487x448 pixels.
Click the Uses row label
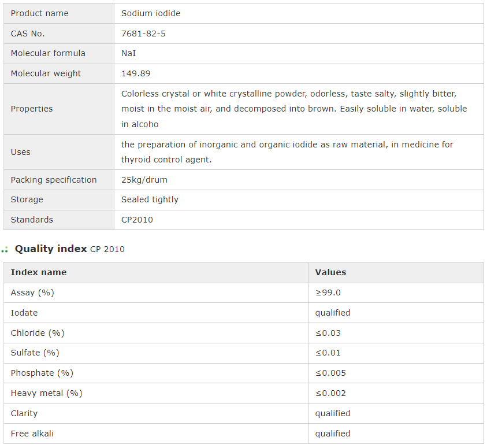(21, 152)
